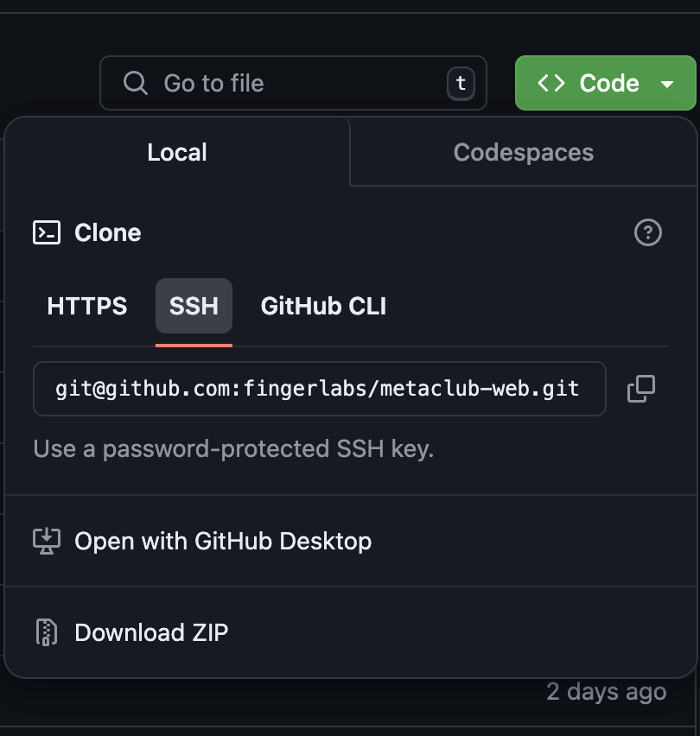Image resolution: width=700 pixels, height=736 pixels.
Task: Click the angle brackets icon on Code button
Action: (551, 83)
